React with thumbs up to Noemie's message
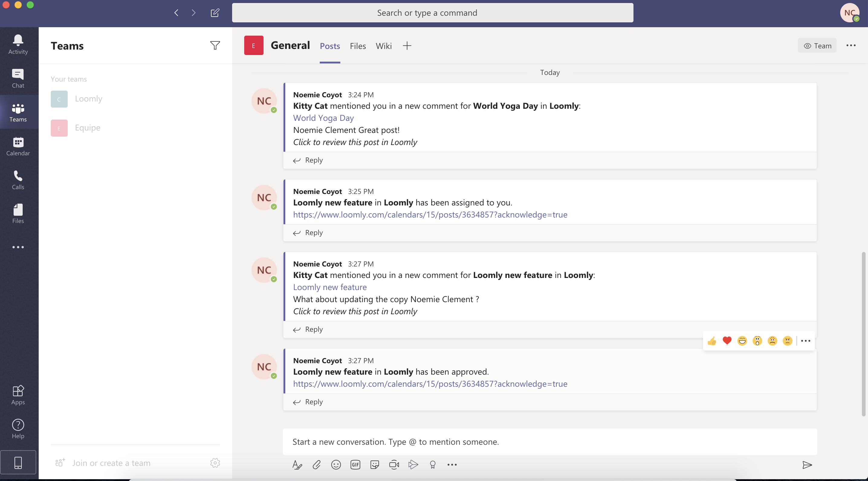The image size is (868, 481). click(712, 341)
